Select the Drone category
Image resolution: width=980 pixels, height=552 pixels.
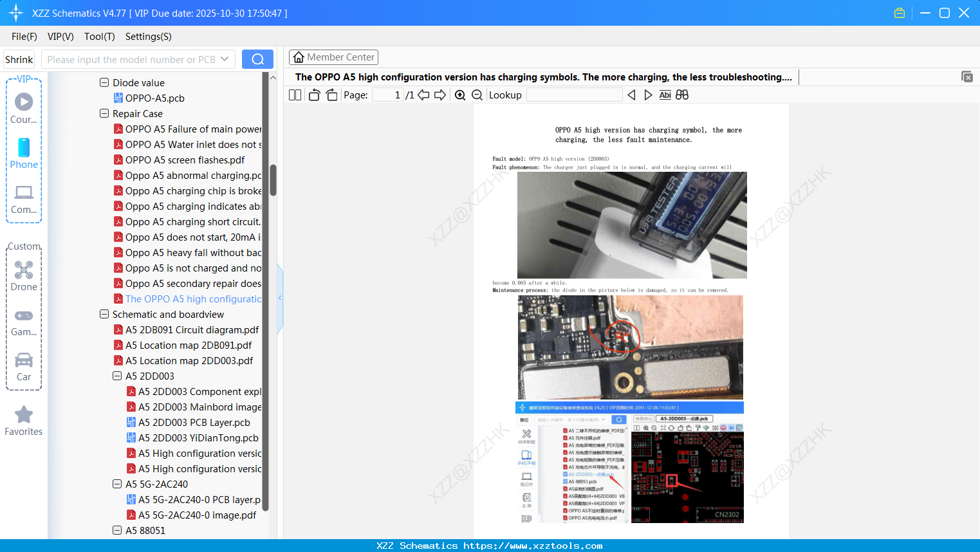[x=24, y=275]
